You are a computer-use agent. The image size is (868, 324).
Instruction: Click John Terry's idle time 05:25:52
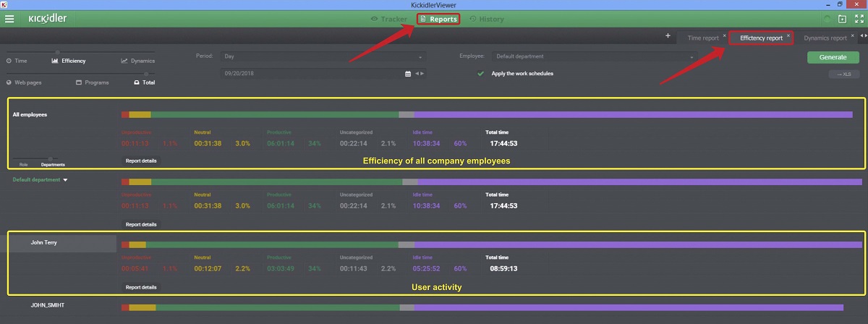pos(427,269)
